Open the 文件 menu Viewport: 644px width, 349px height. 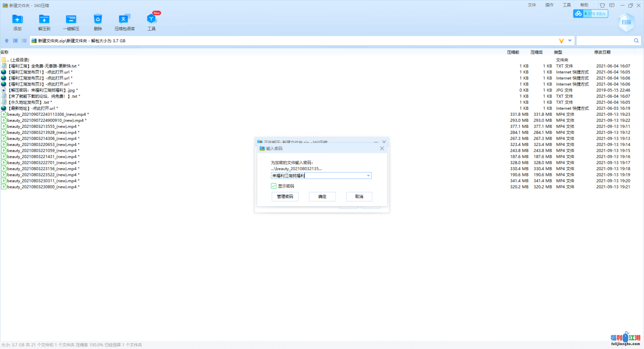532,5
